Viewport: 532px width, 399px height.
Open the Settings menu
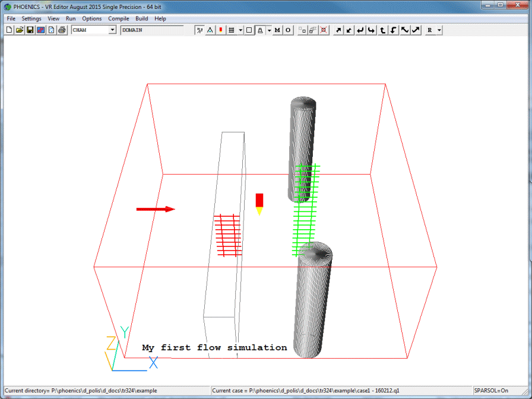[x=31, y=18]
